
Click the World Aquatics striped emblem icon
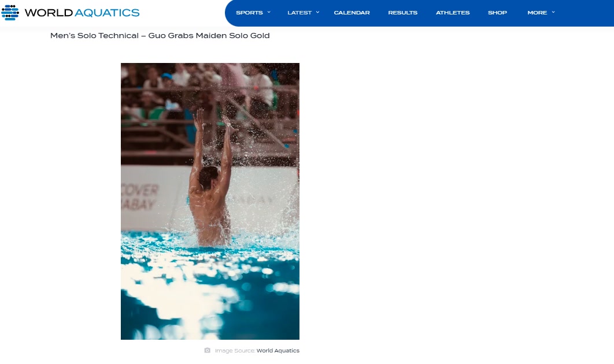[10, 13]
